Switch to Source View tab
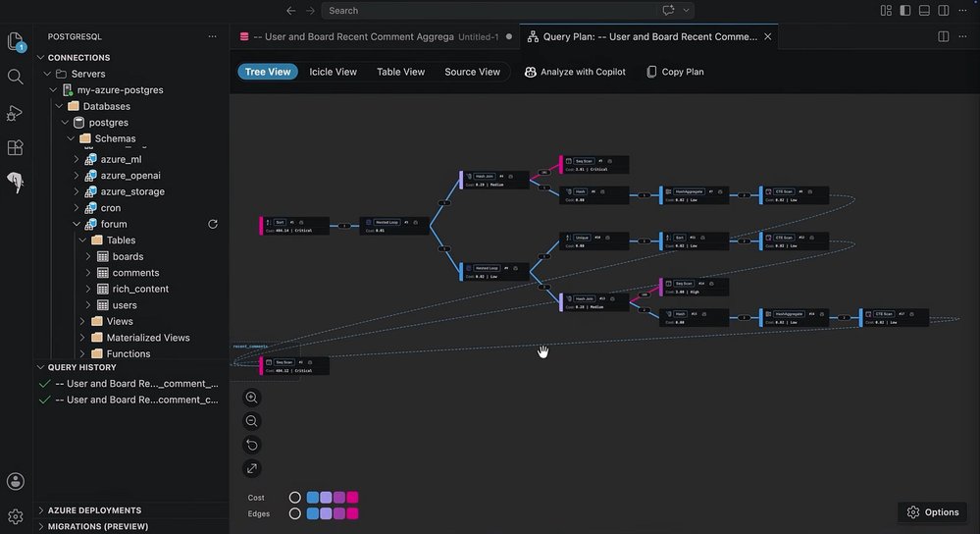 [473, 72]
